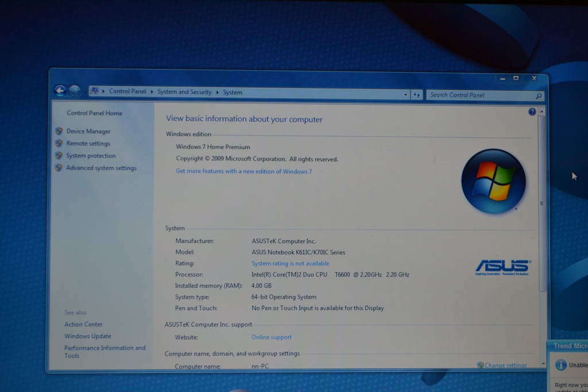Image resolution: width=588 pixels, height=392 pixels.
Task: Click 4.00 GB installed memory value
Action: click(261, 286)
